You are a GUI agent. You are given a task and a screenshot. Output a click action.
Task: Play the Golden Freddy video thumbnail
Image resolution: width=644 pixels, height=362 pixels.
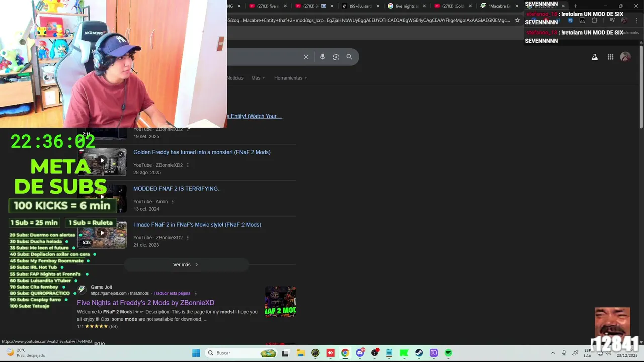102,161
